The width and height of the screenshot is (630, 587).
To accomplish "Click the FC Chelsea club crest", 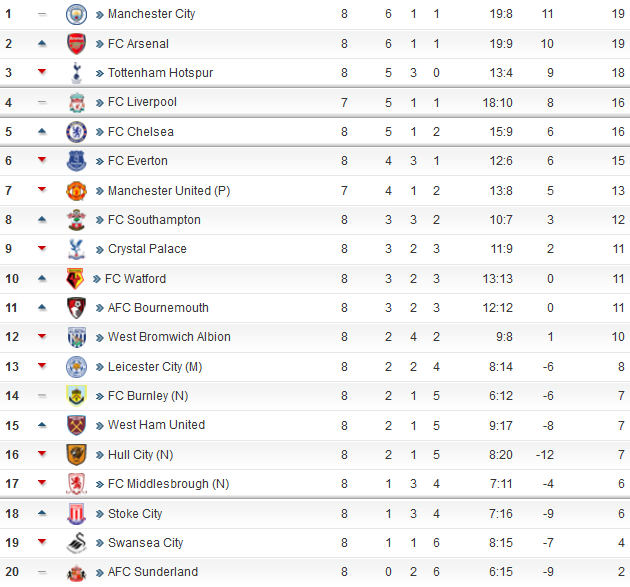I will coord(76,132).
